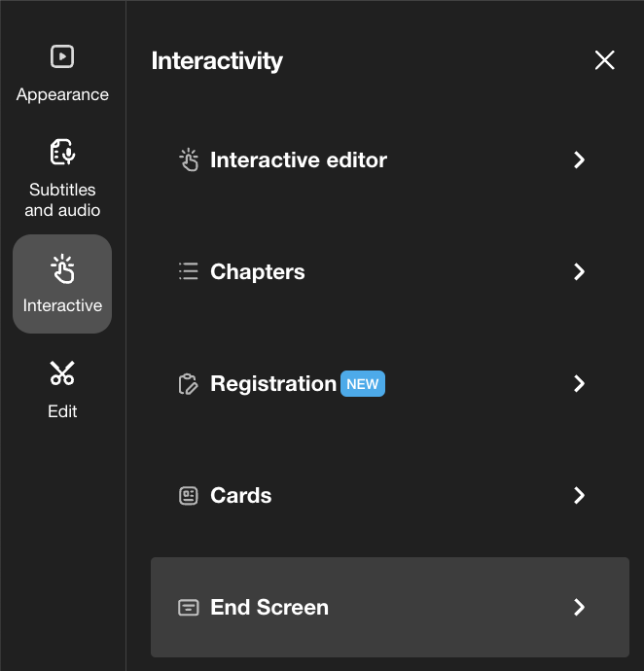Click the Cards icon
The height and width of the screenshot is (671, 644).
pos(189,496)
